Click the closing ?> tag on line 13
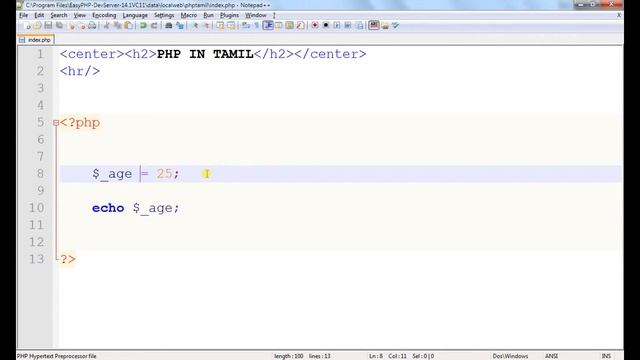640x360 pixels. coord(68,259)
